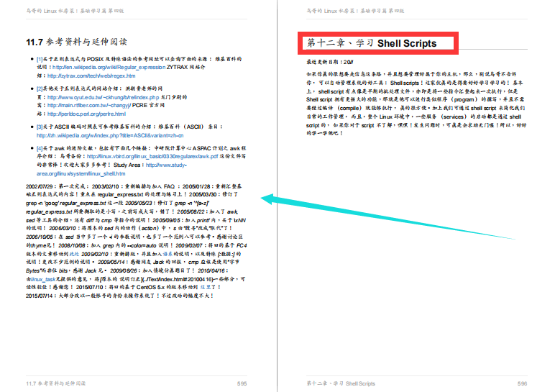This screenshot has width=555, height=392.
Task: Click the page number 595 in footer
Action: [x=242, y=383]
